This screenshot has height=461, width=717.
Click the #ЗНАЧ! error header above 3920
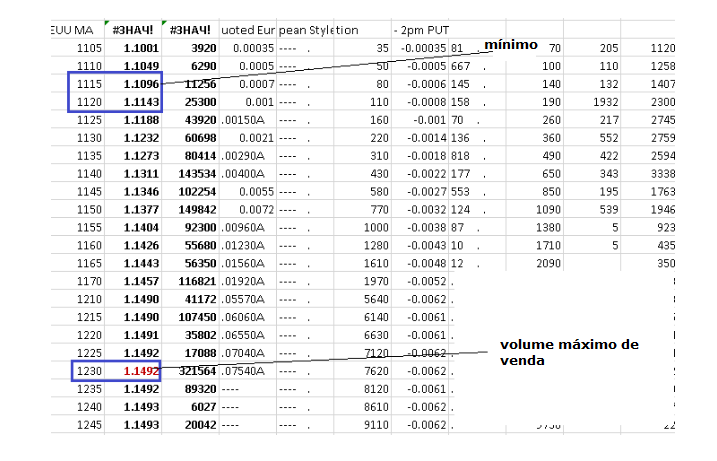(x=189, y=30)
